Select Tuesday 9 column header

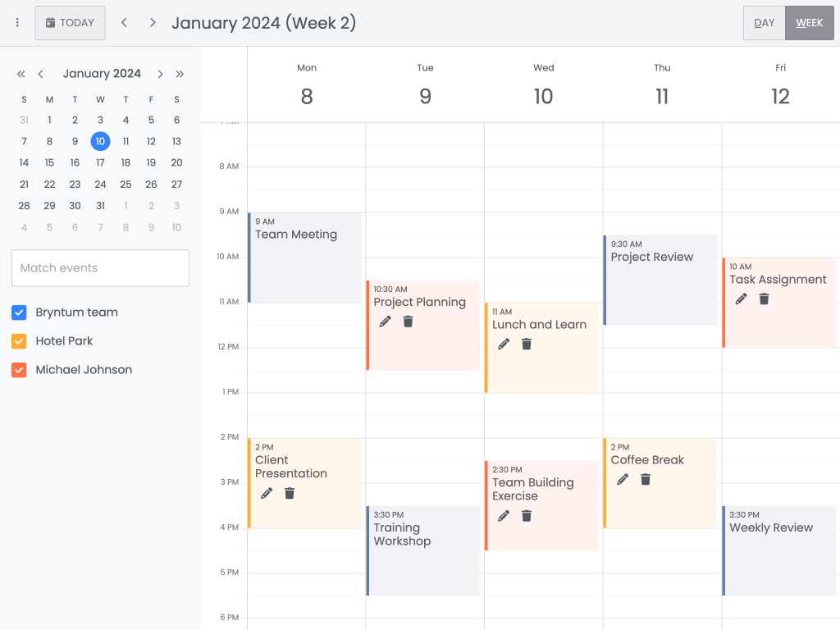coord(426,85)
